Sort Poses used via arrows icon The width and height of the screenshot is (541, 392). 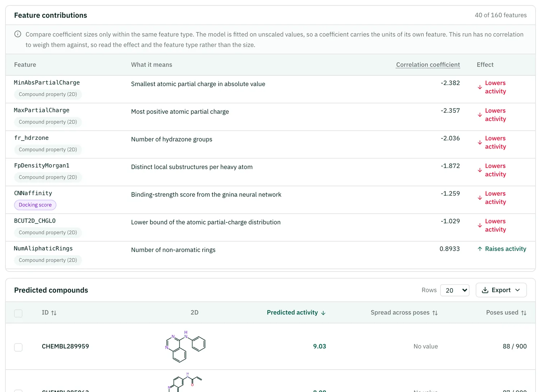pyautogui.click(x=524, y=313)
